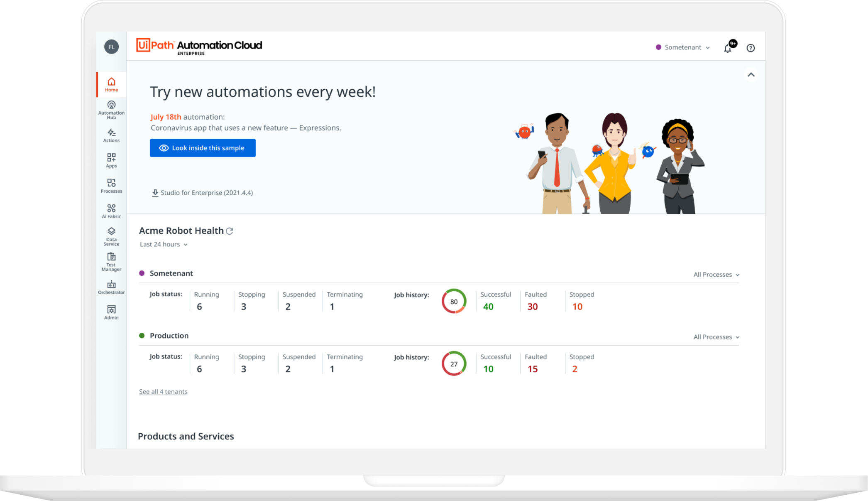The image size is (868, 501).
Task: Select the Home tab in sidebar
Action: click(111, 84)
